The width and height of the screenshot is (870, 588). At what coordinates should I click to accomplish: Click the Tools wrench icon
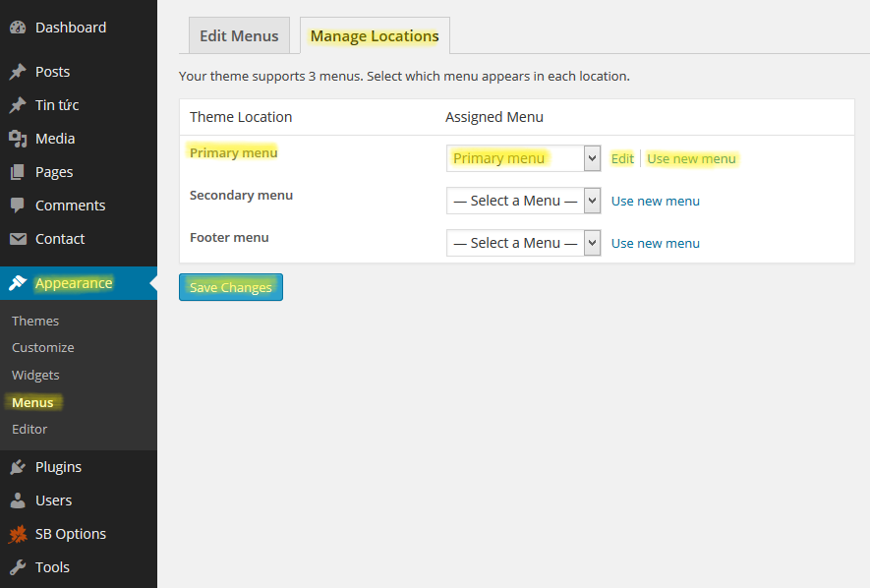[x=18, y=567]
